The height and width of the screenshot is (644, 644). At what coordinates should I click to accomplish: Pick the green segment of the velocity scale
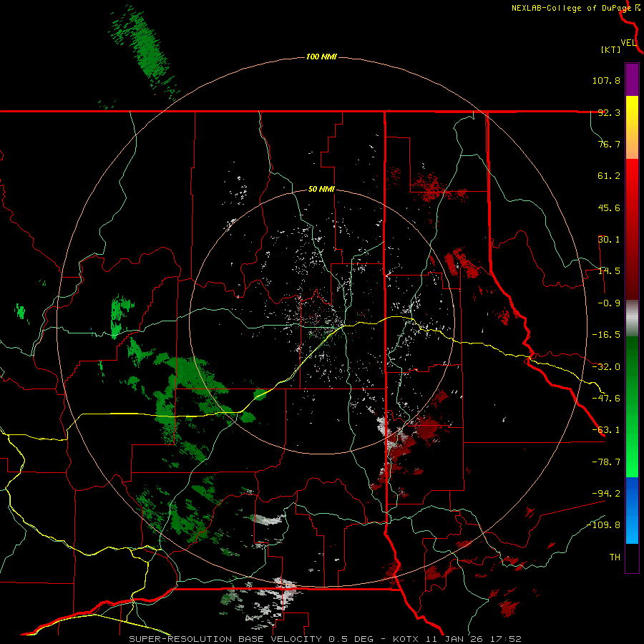(x=632, y=406)
